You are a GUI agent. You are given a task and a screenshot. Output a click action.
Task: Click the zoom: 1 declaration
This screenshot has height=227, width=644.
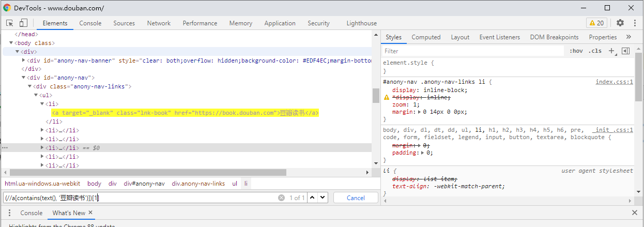tap(406, 104)
